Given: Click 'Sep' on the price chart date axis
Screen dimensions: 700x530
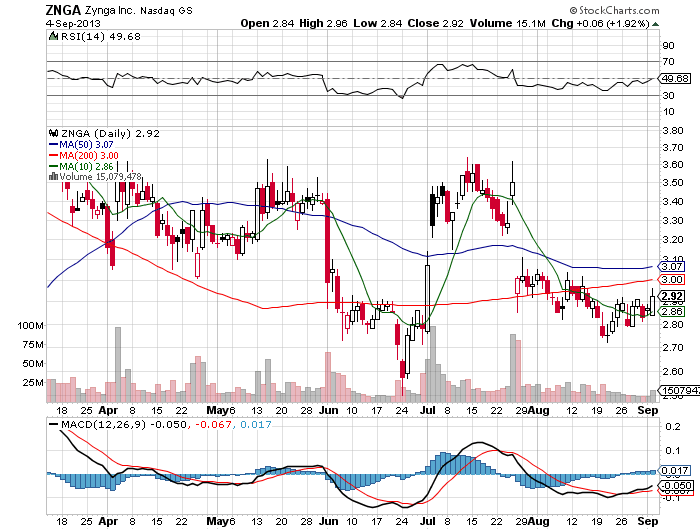Looking at the screenshot, I should click(648, 410).
